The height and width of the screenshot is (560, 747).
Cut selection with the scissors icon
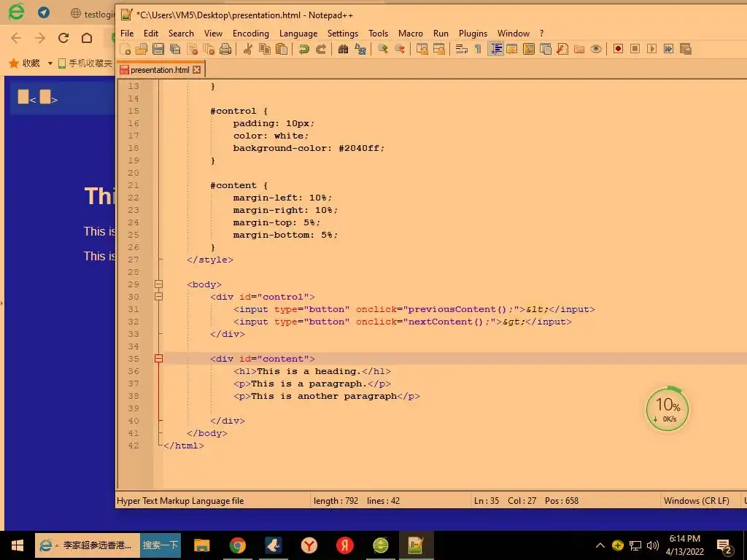pyautogui.click(x=248, y=49)
